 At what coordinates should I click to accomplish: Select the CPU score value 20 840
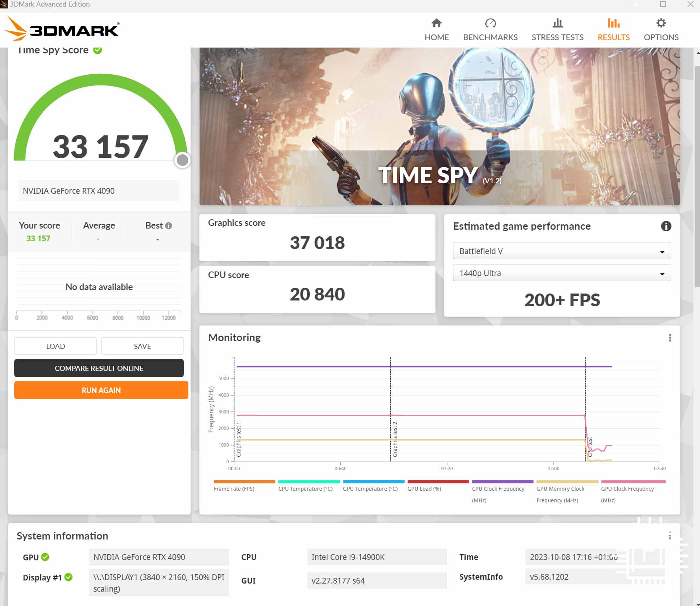pyautogui.click(x=317, y=294)
